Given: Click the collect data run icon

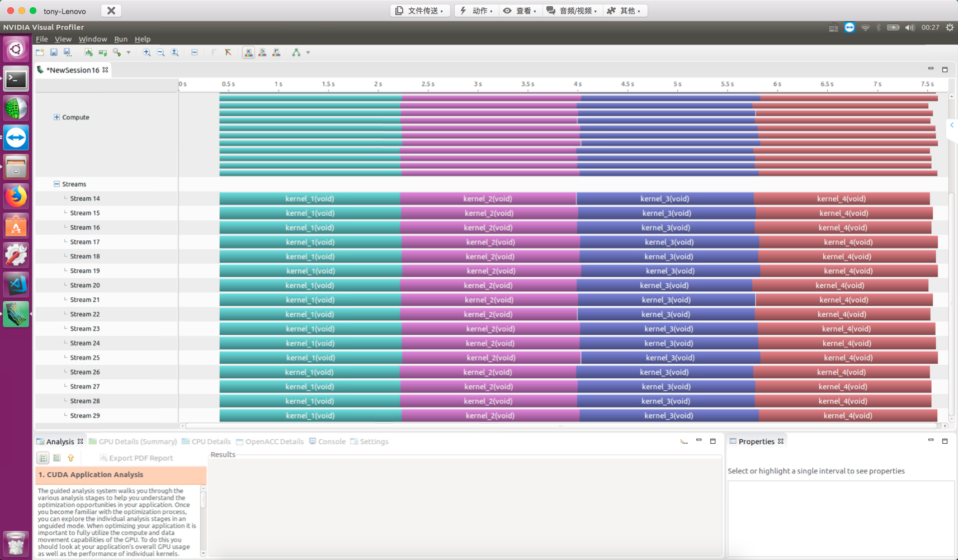Looking at the screenshot, I should coord(103,53).
